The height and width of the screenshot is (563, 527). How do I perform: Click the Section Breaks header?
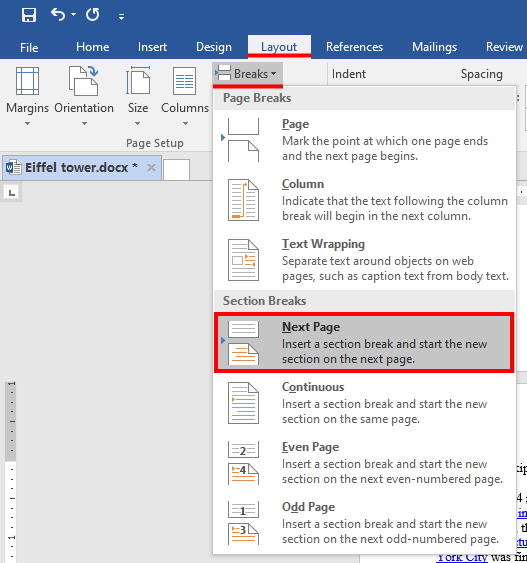[265, 301]
